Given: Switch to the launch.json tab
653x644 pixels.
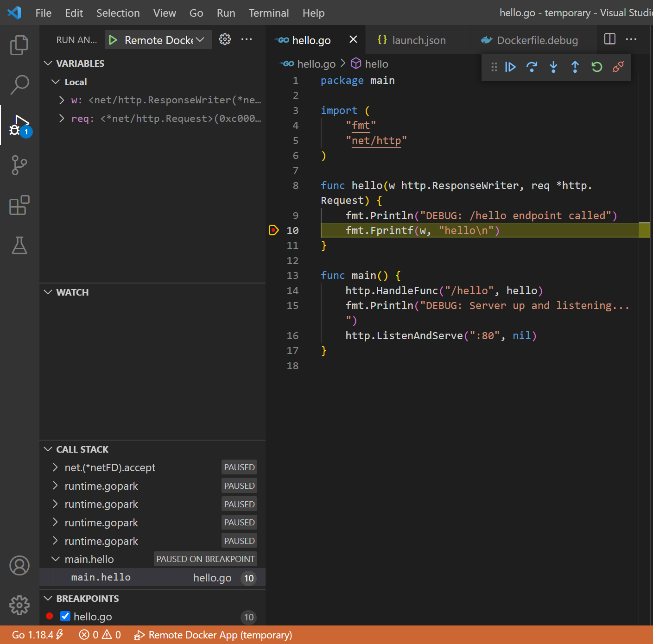Looking at the screenshot, I should [x=418, y=40].
